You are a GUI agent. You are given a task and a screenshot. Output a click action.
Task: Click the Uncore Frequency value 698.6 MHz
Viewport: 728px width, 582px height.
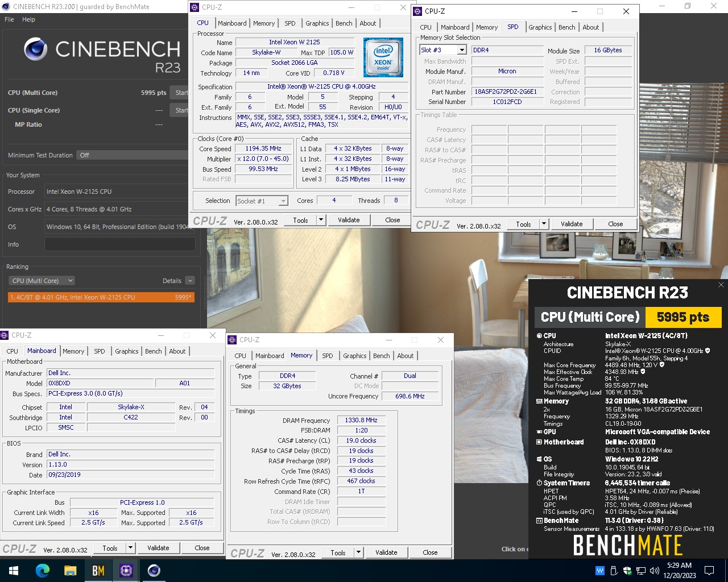pos(409,396)
